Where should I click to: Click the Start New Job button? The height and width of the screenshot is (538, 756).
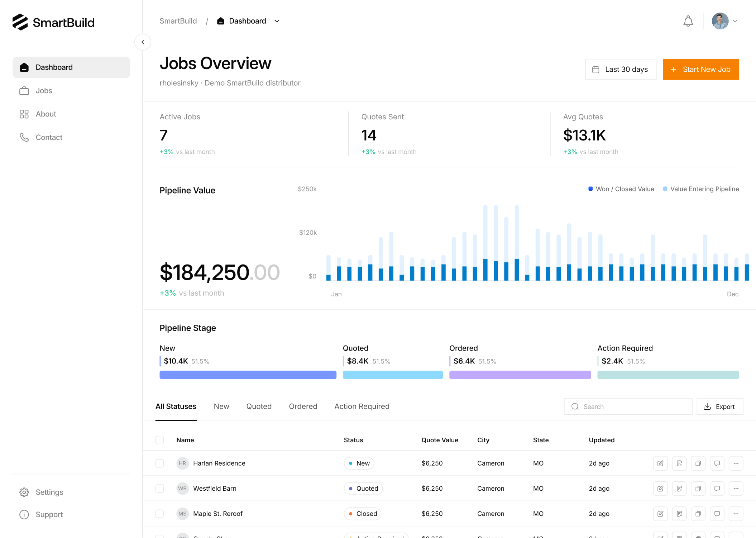coord(700,69)
